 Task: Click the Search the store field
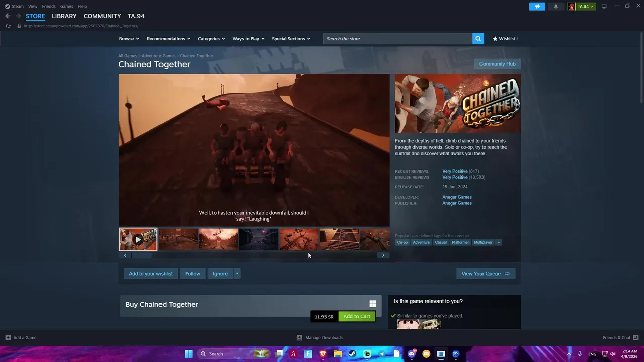tap(397, 39)
